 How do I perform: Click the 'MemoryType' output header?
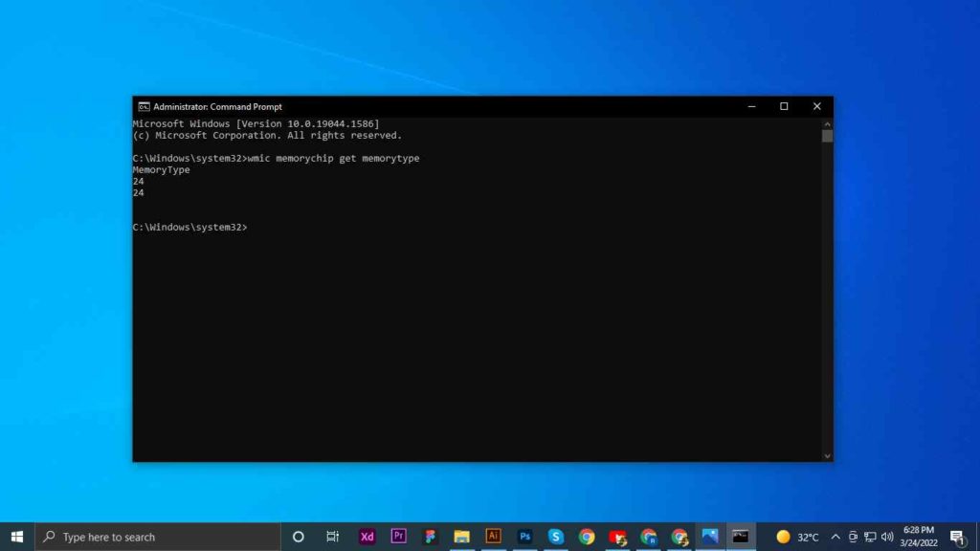(x=161, y=170)
